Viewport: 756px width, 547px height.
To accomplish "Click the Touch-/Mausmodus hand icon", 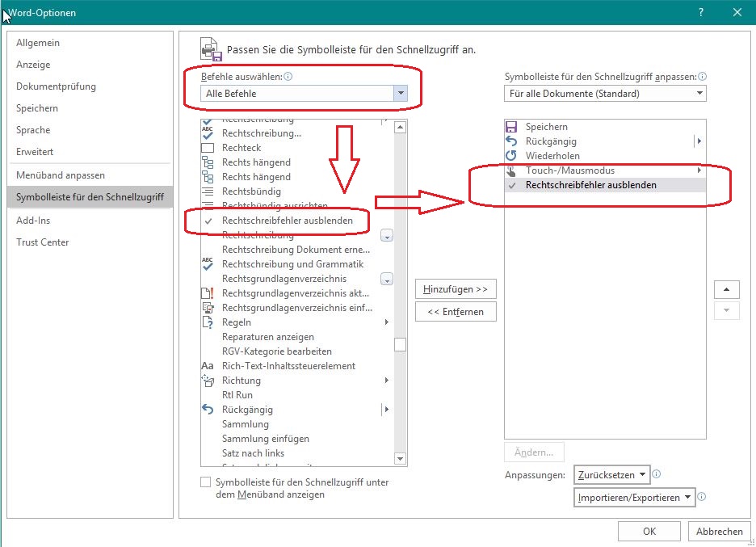I will pos(511,170).
